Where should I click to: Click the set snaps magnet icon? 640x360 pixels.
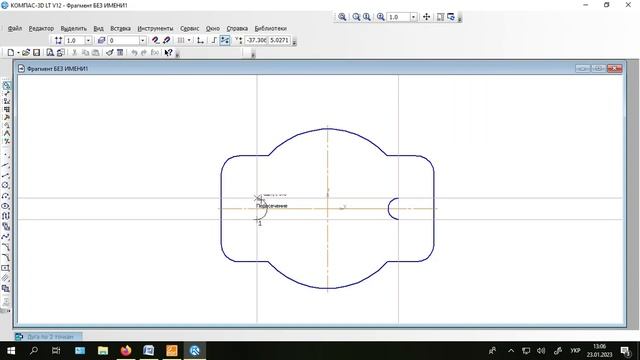tap(156, 40)
